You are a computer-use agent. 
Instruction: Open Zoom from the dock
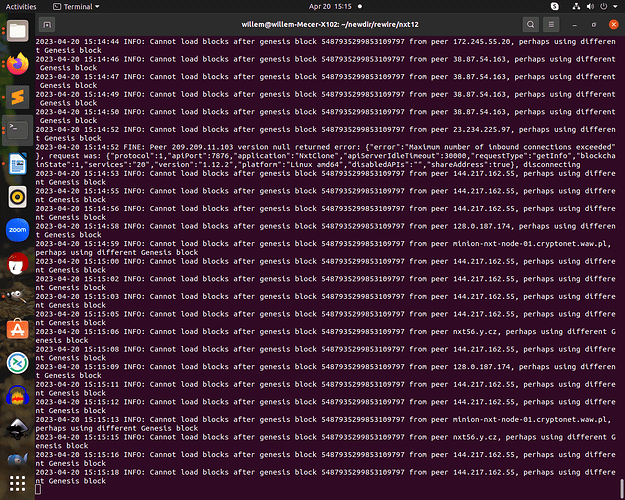[x=18, y=230]
